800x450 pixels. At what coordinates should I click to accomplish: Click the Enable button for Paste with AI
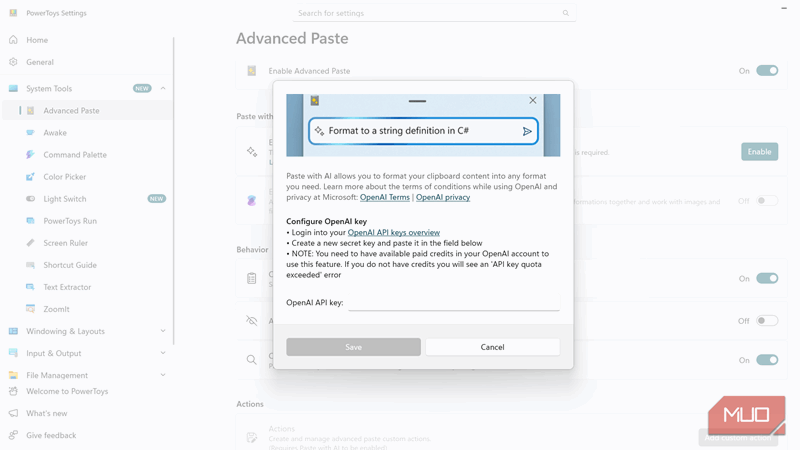(759, 152)
